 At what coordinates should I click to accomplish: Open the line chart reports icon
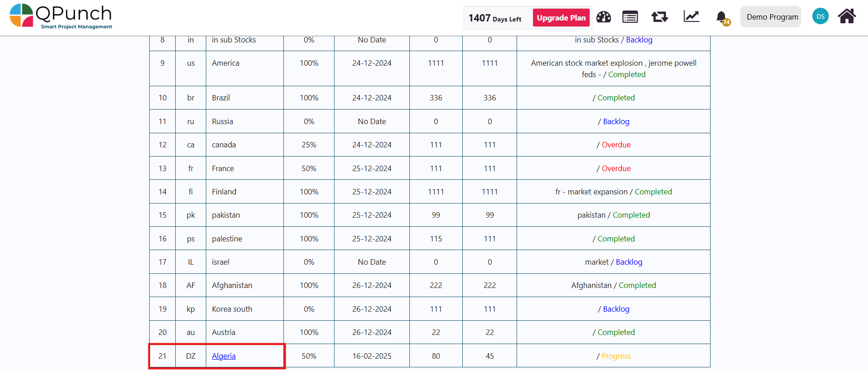tap(691, 17)
